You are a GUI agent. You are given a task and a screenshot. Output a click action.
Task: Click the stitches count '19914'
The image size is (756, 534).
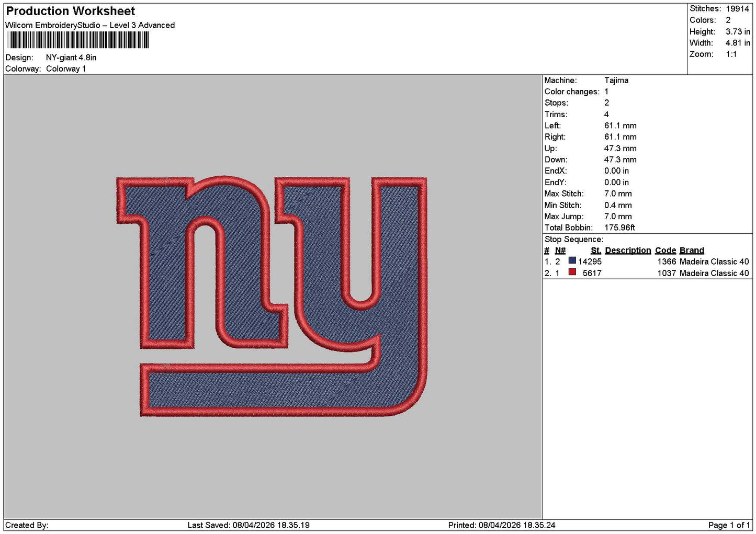click(738, 9)
